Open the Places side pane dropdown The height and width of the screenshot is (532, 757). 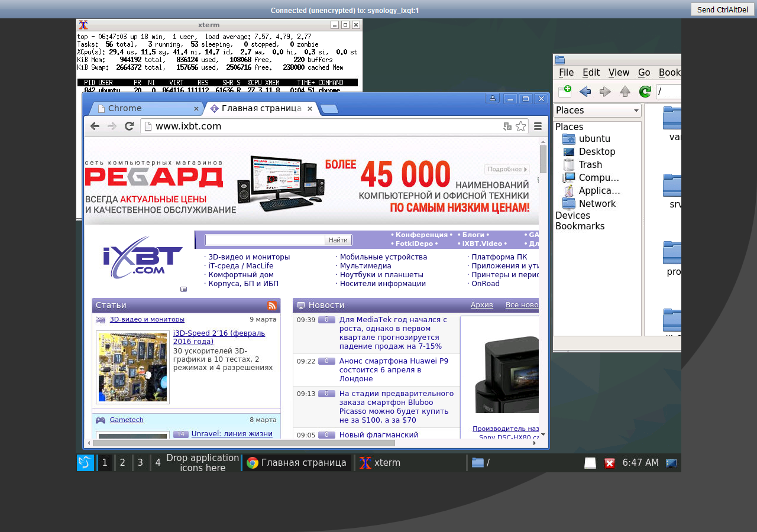tap(597, 111)
